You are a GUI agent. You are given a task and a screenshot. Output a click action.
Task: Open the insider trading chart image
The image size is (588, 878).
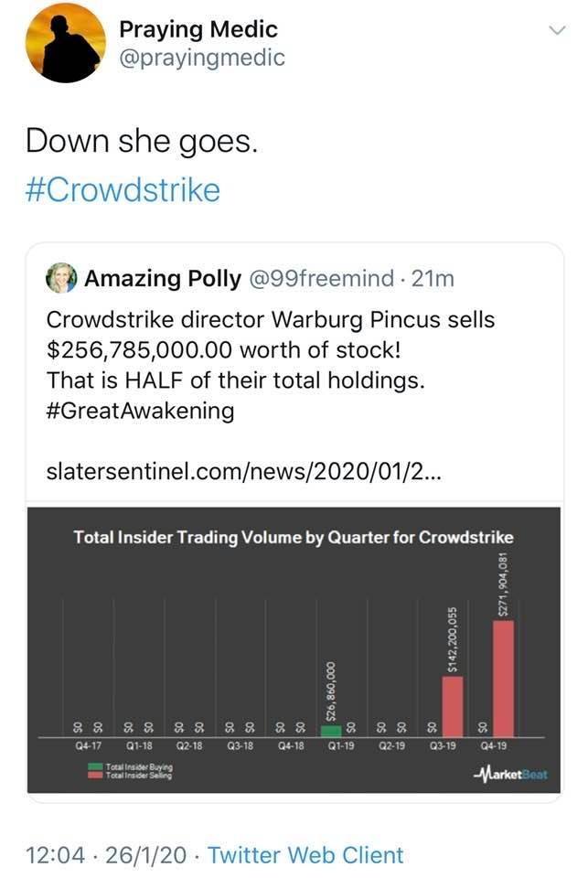tap(294, 649)
